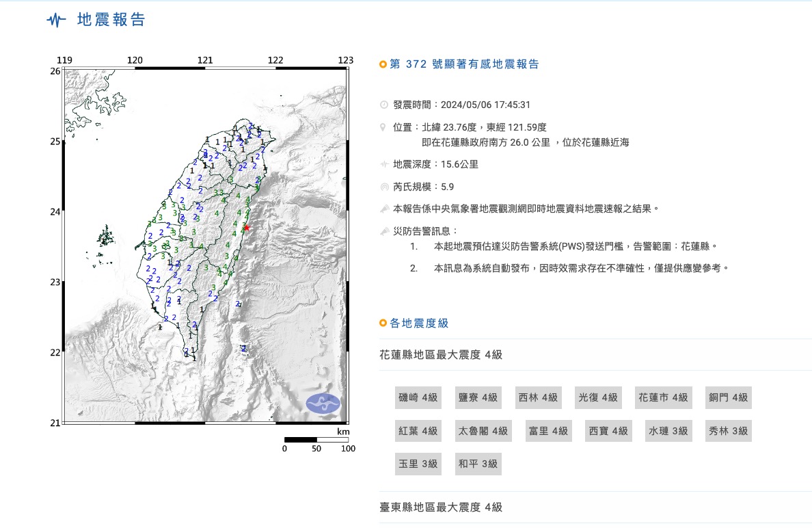Select the 銅門 4級 station tag
The image size is (812, 528).
[728, 397]
